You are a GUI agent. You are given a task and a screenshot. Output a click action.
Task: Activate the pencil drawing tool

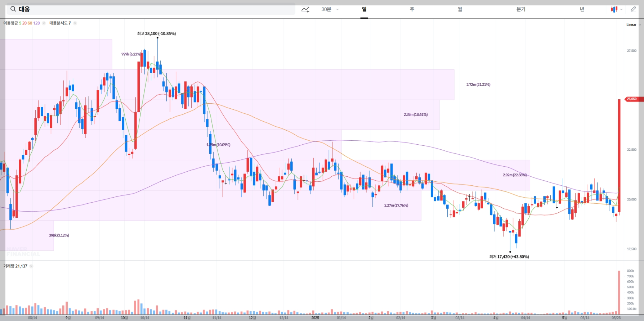pos(633,9)
